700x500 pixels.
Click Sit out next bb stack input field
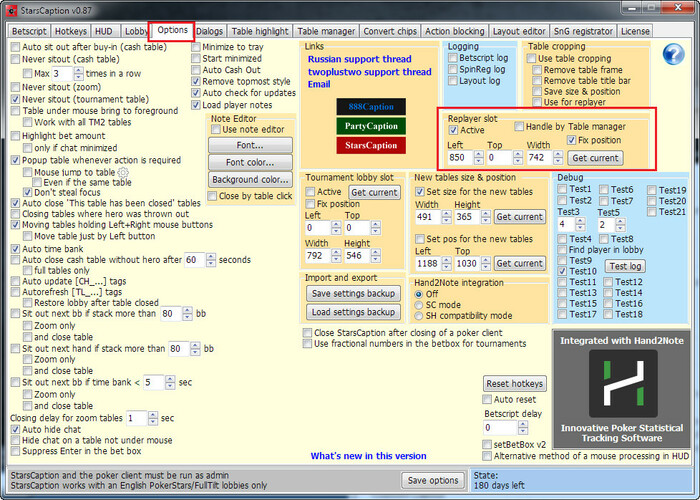[171, 314]
